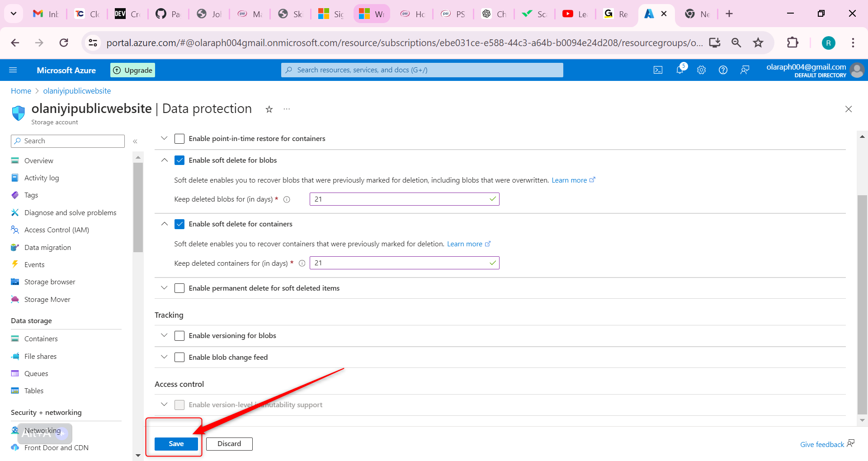Close the Data protection blade
This screenshot has width=868, height=461.
click(849, 109)
